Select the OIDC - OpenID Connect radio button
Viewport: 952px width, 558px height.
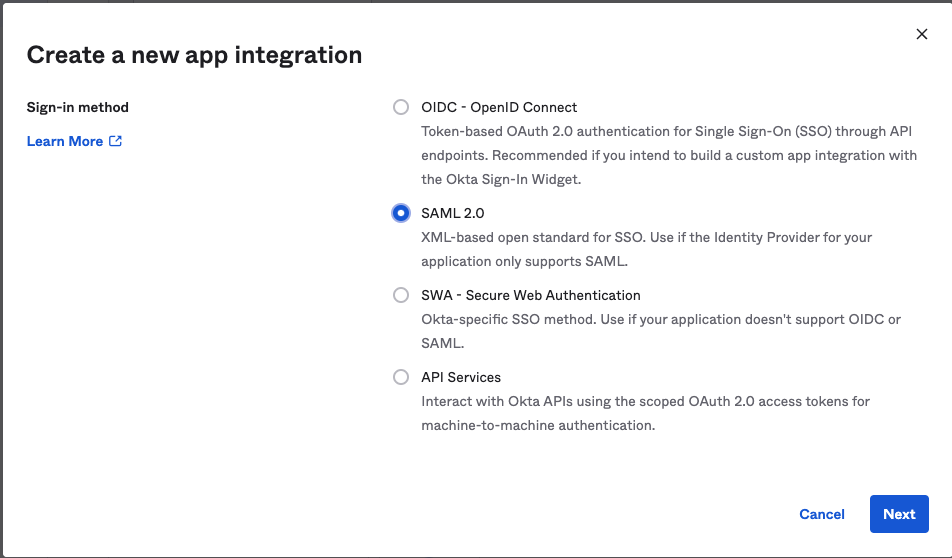tap(401, 107)
